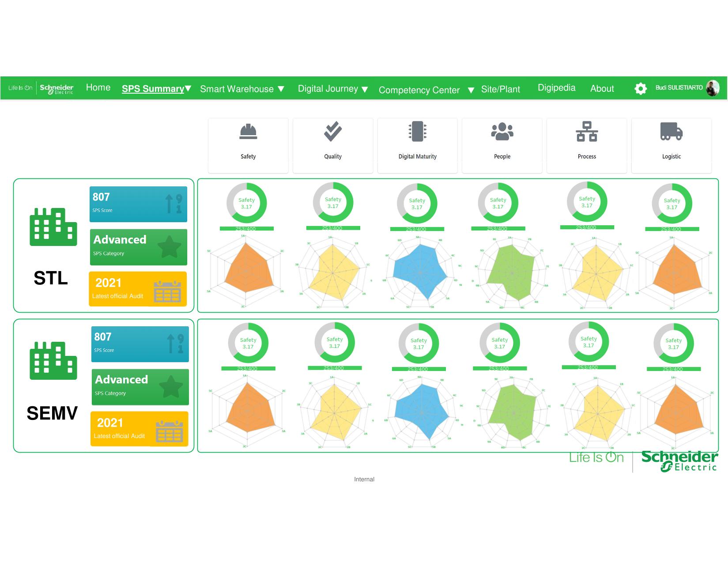Navigate to the About page
728x563 pixels.
[602, 88]
